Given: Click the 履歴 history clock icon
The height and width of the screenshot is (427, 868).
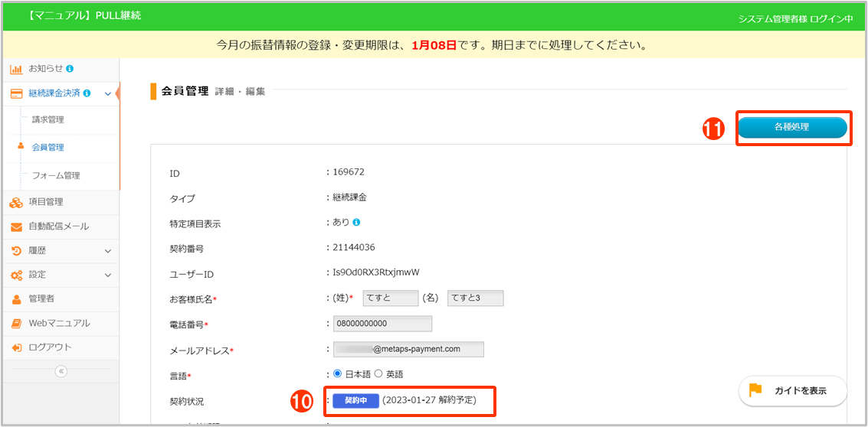Looking at the screenshot, I should click(16, 251).
